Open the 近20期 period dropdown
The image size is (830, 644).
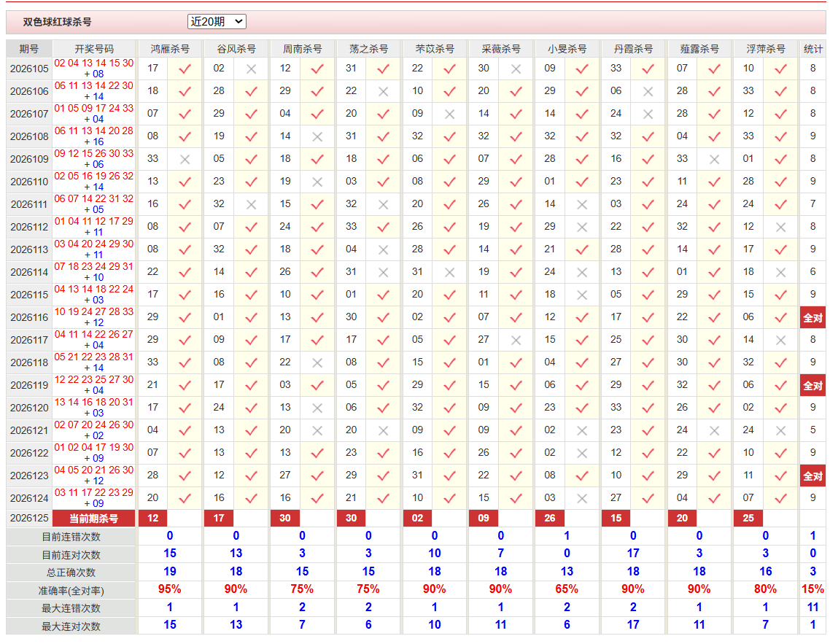pyautogui.click(x=217, y=22)
